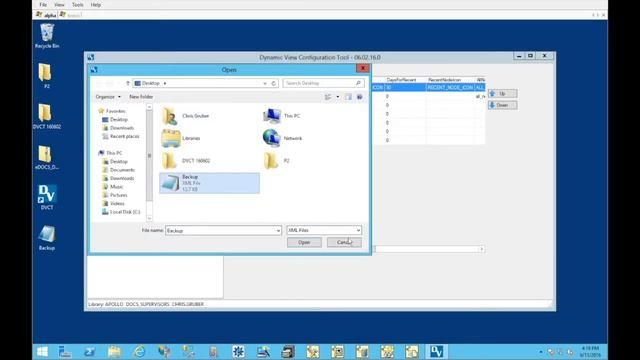Select Local Disk (C:) in navigation pane

pos(121,212)
